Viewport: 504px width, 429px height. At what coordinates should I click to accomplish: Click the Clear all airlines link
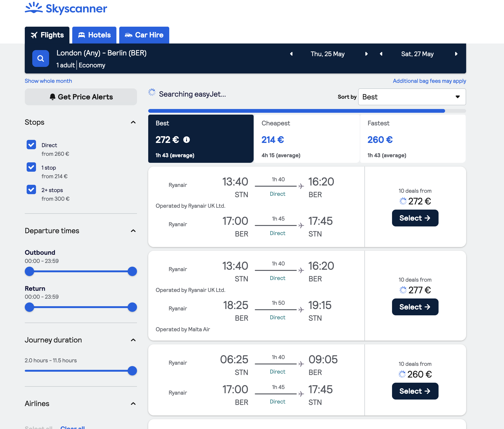73,427
